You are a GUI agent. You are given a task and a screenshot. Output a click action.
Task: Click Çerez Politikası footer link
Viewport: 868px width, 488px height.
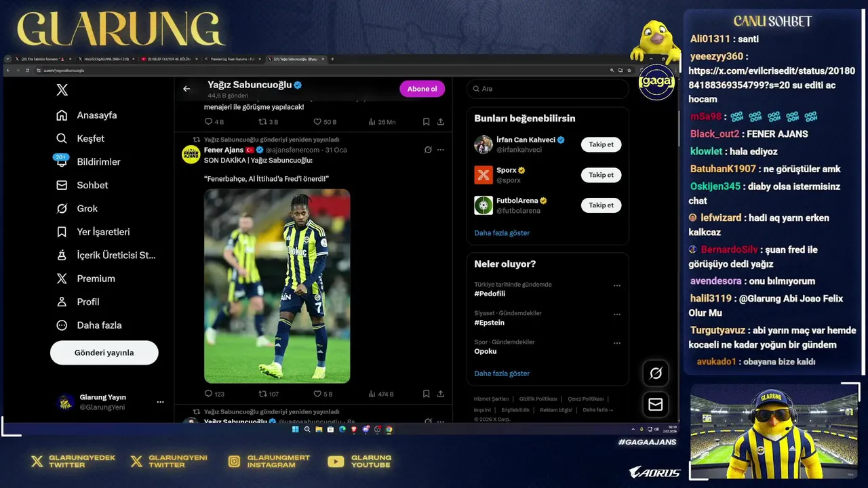[585, 399]
